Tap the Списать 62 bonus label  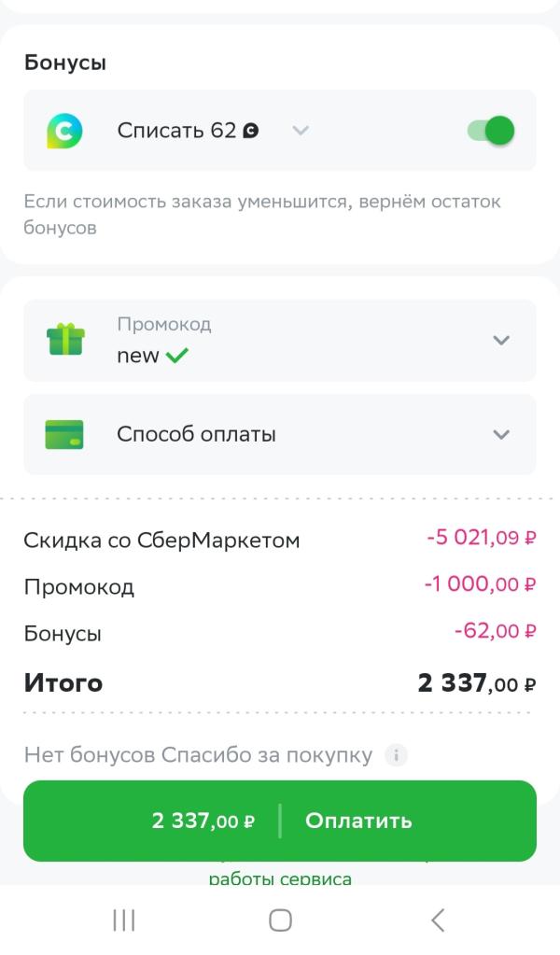tap(176, 131)
